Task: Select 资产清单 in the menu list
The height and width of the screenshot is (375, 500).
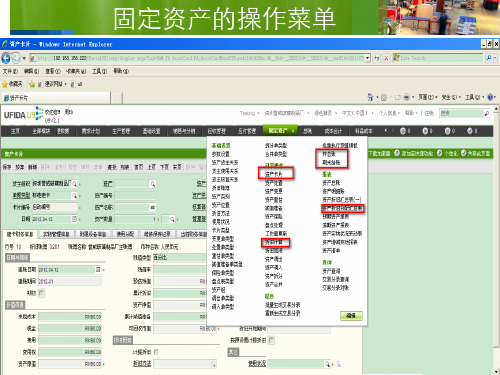Action: [331, 251]
